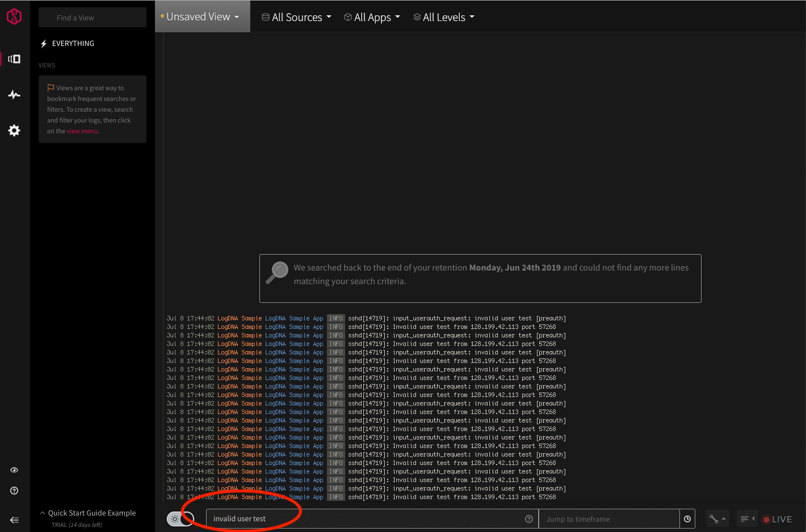Click the eye icon in left sidebar
Image resolution: width=806 pixels, height=532 pixels.
[14, 470]
